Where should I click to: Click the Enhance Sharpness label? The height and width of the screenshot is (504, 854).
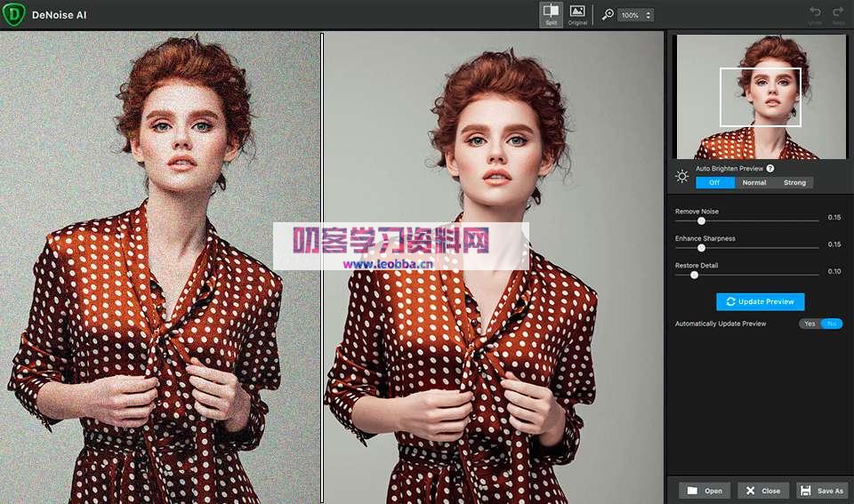pos(705,238)
